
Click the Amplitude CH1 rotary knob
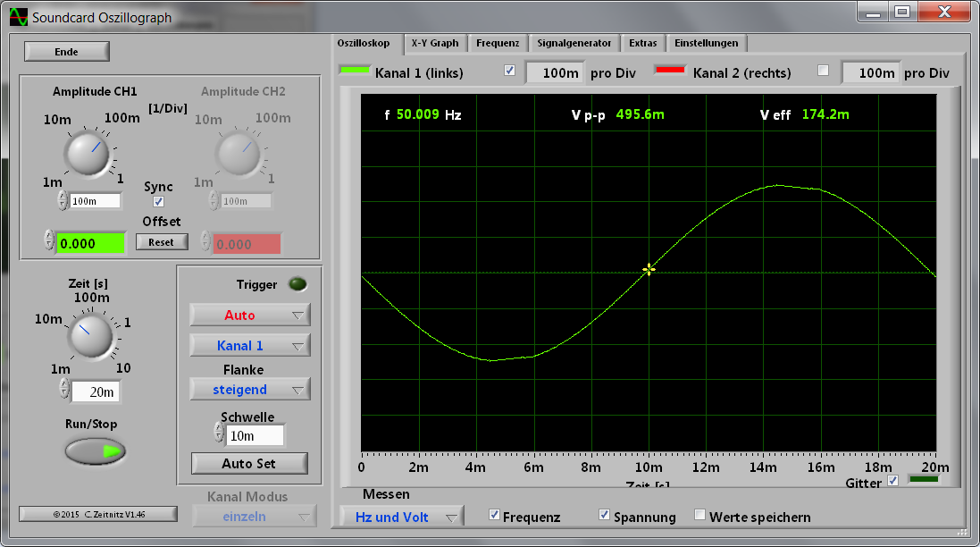coord(88,153)
